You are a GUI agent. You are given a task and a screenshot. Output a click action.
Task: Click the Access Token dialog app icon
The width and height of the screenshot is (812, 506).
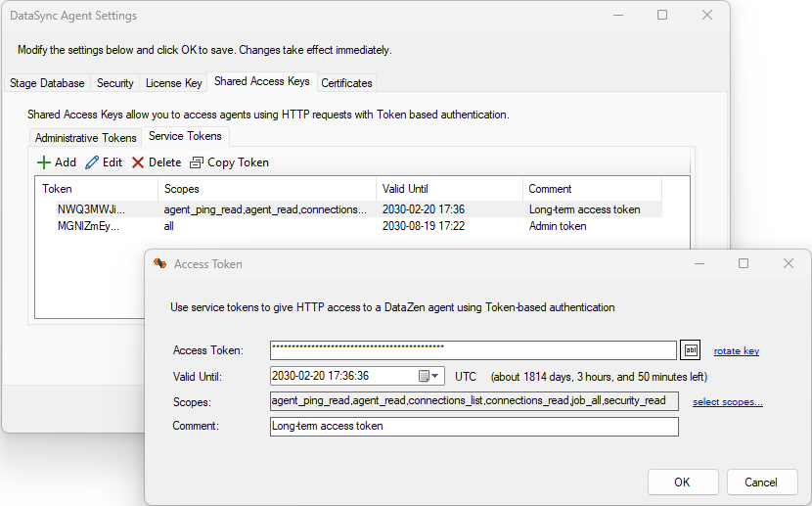[160, 263]
